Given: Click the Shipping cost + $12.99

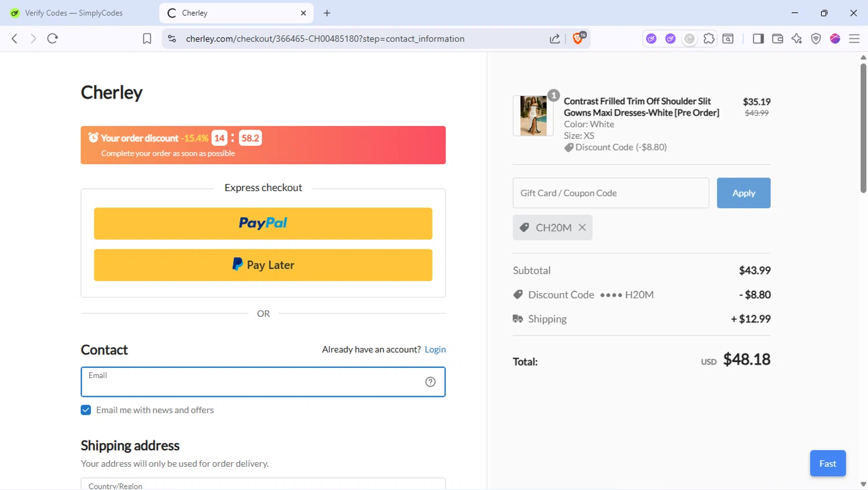Looking at the screenshot, I should [751, 319].
